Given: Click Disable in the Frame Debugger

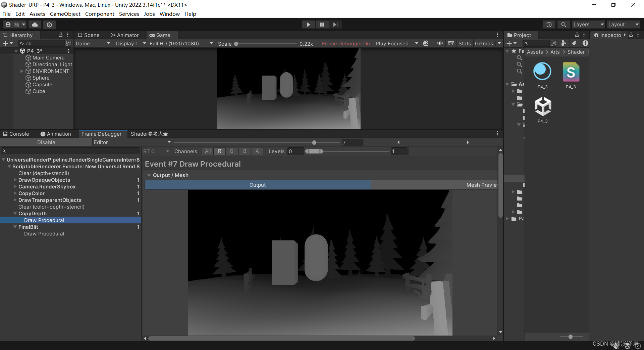Looking at the screenshot, I should [46, 142].
